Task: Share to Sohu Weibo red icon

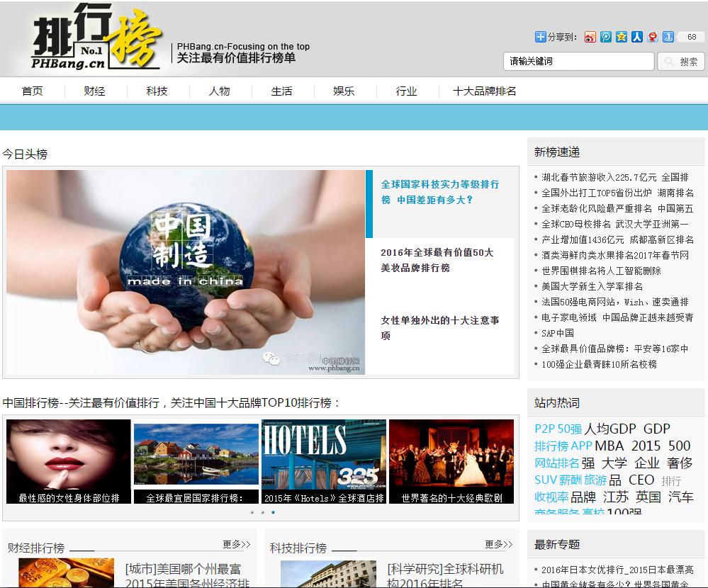Action: (653, 37)
